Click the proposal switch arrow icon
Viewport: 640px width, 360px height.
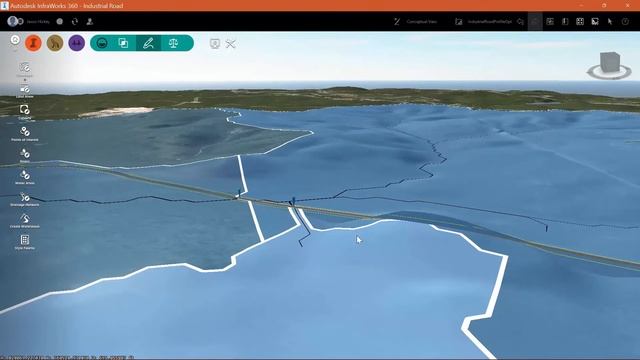pos(520,21)
